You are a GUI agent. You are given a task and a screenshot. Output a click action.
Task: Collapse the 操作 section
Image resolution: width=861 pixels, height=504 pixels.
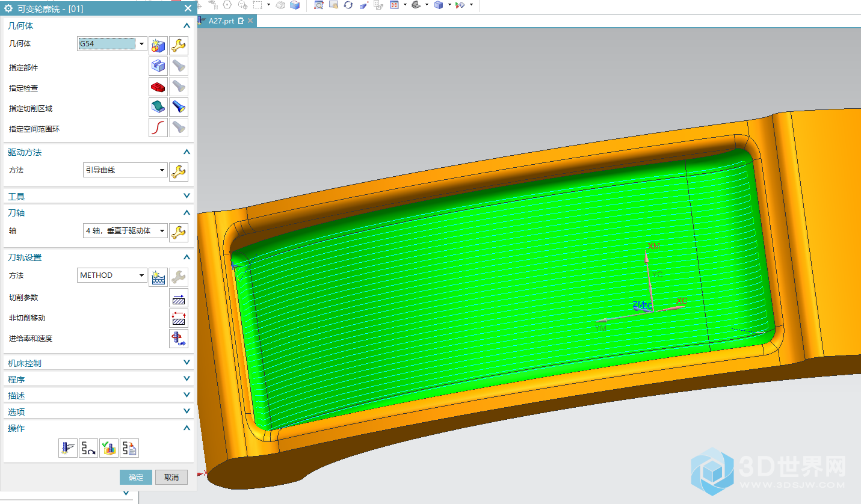coord(187,428)
